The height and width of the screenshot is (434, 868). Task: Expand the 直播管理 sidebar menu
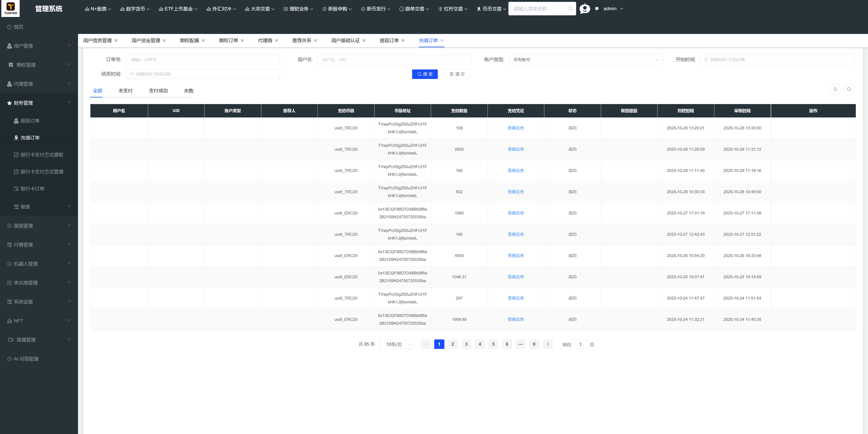pyautogui.click(x=39, y=340)
